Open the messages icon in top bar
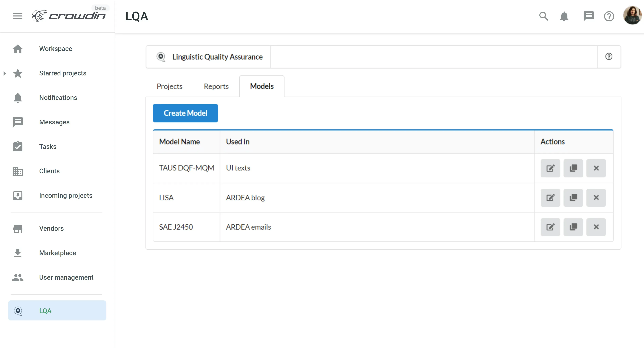This screenshot has height=348, width=644. point(588,16)
